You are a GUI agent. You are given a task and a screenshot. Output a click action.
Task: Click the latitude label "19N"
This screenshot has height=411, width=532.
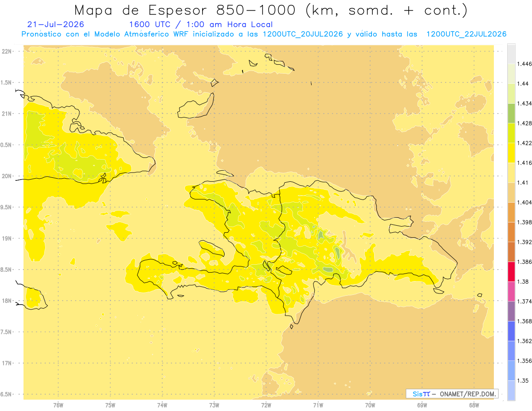(x=8, y=239)
